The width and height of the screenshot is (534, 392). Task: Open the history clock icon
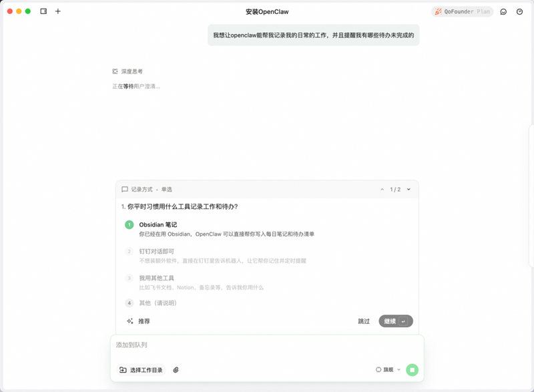(x=519, y=12)
